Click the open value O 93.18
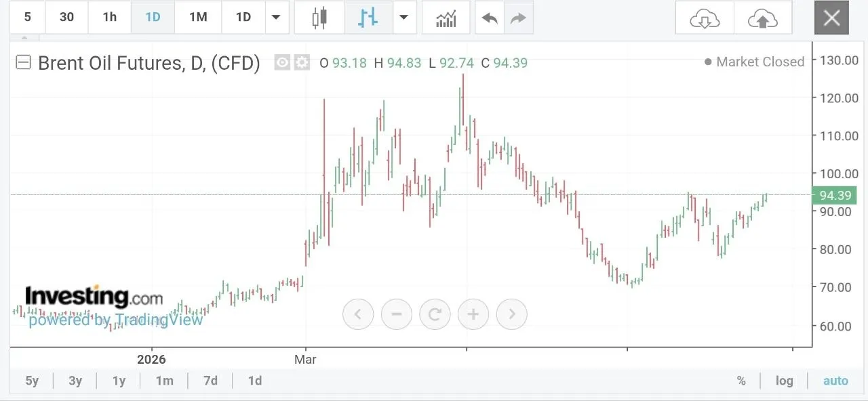Screen dimensions: 868x401 click(342, 63)
